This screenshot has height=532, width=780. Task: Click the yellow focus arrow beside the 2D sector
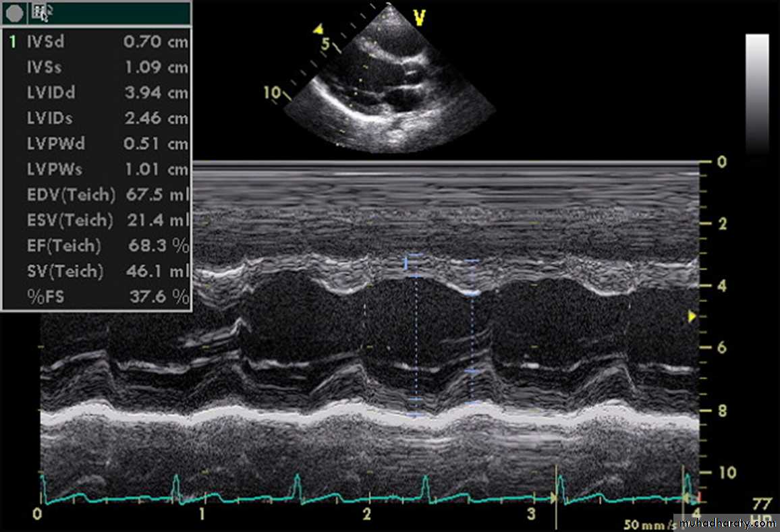pyautogui.click(x=318, y=29)
